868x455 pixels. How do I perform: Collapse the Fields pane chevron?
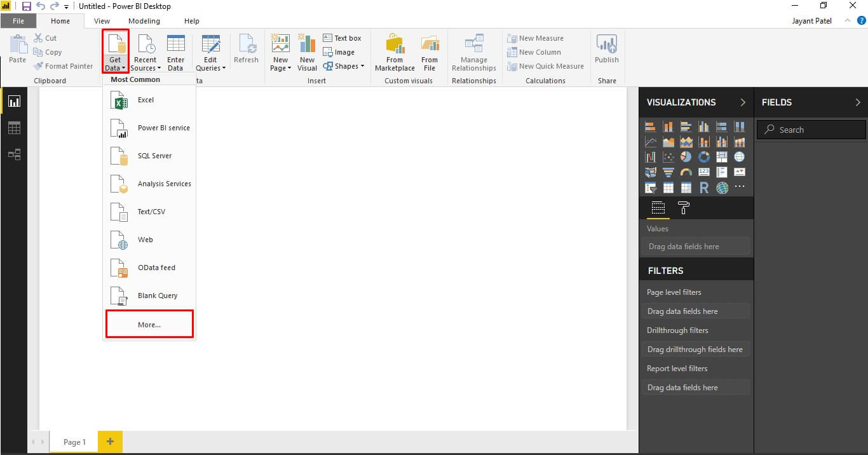tap(858, 102)
